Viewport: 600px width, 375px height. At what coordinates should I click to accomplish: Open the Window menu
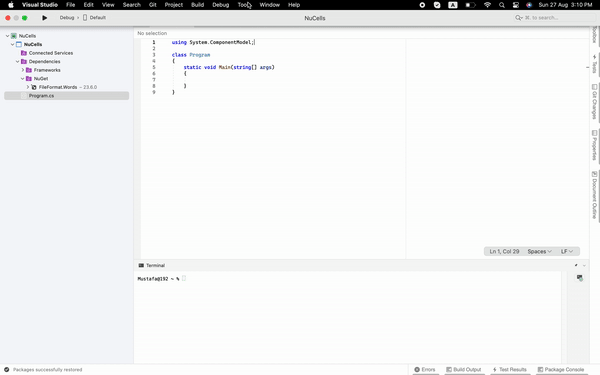tap(269, 5)
